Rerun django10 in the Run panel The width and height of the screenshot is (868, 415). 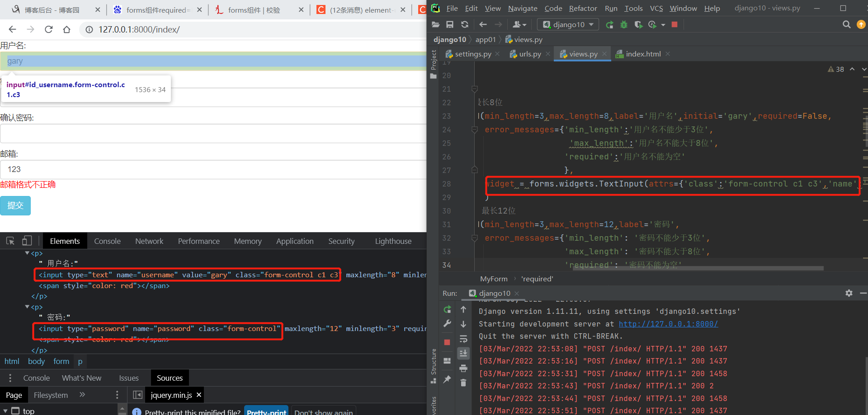pos(447,309)
